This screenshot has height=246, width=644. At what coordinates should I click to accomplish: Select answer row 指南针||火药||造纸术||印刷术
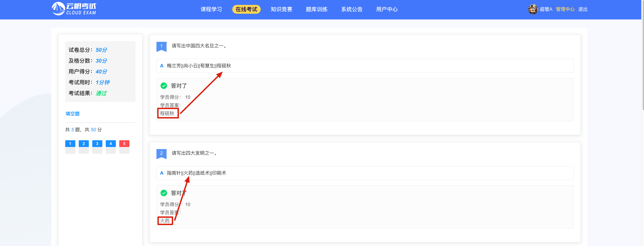[365, 173]
